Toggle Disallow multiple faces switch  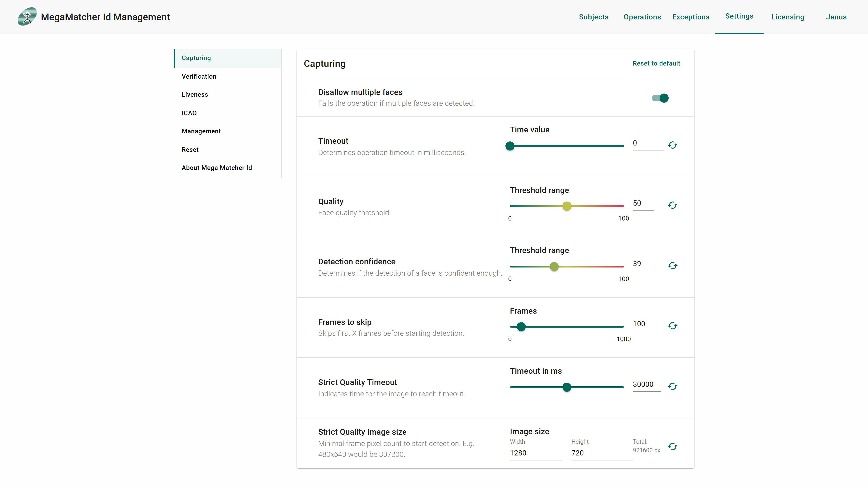[660, 98]
